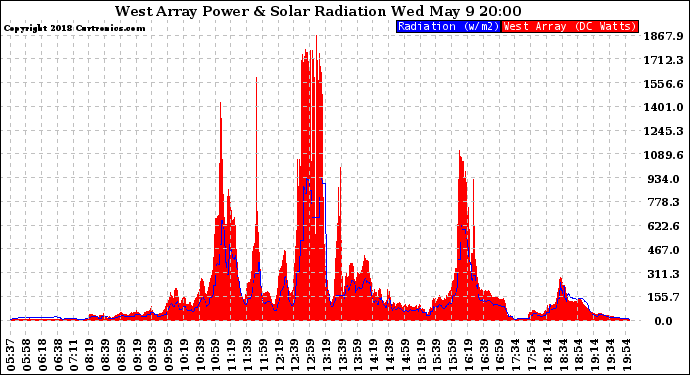Click the 11:59 time label
The width and height of the screenshot is (690, 375).
pos(264,355)
